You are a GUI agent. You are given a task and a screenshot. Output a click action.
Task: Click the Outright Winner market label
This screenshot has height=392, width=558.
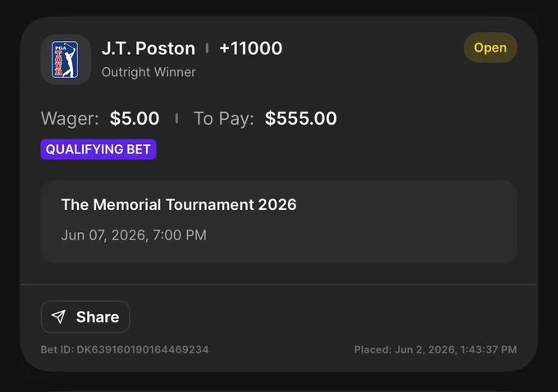(149, 72)
